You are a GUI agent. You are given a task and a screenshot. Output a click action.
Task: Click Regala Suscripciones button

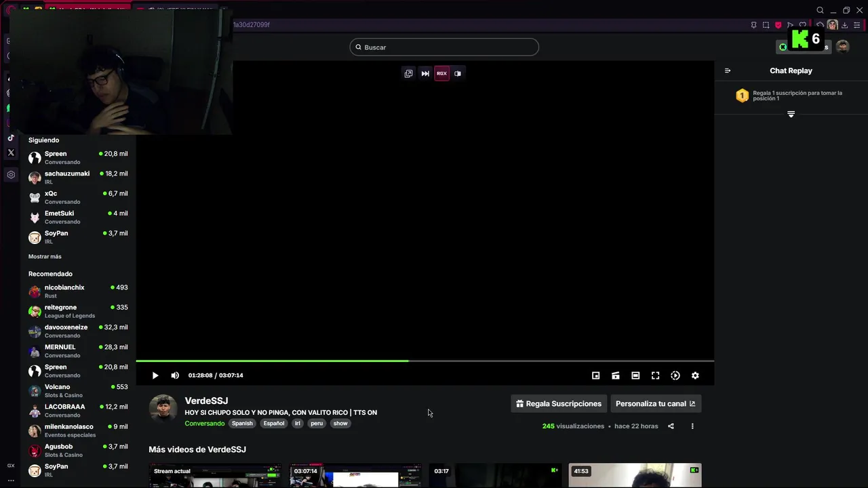pos(559,403)
